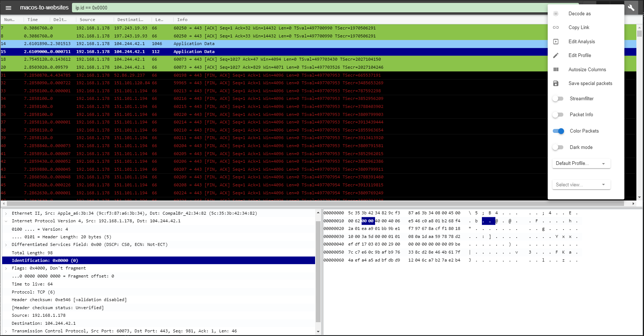
Task: Collapse the Internet Protocol Version 4 node
Action: [6, 221]
